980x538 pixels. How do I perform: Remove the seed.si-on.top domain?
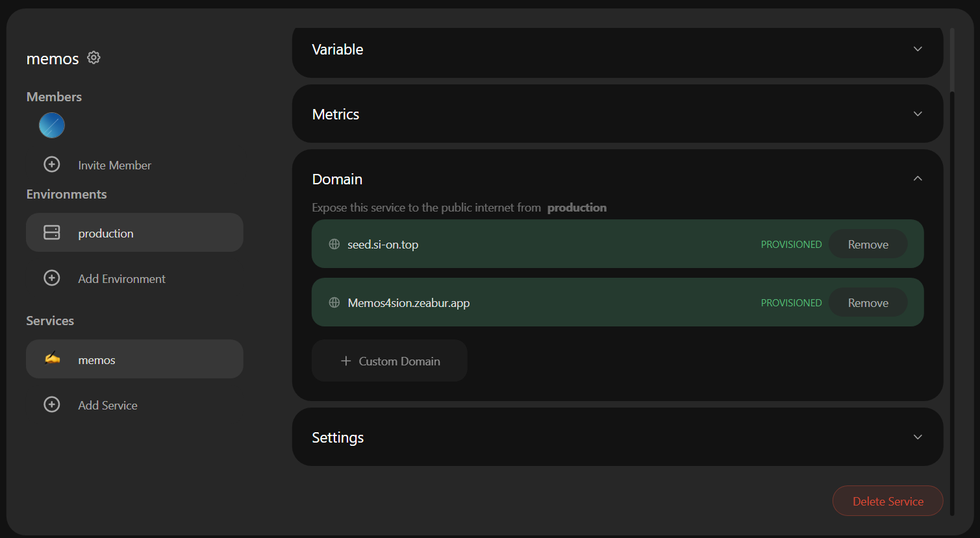coord(868,245)
